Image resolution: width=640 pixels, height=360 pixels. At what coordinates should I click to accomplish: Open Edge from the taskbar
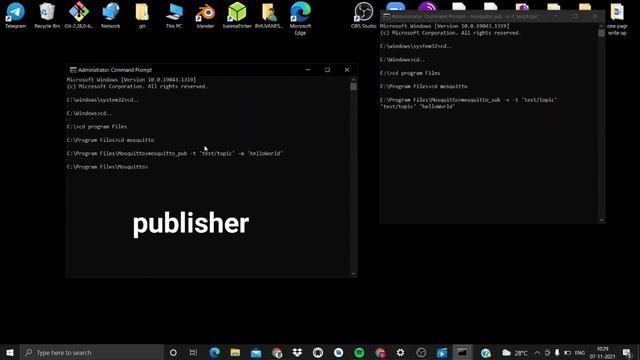214,352
